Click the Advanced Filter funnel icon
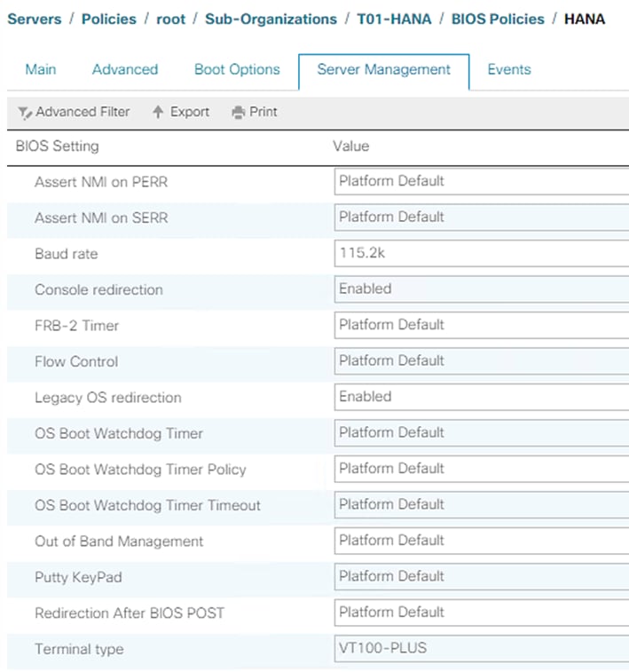Screen dimensions: 629x672 [25, 113]
